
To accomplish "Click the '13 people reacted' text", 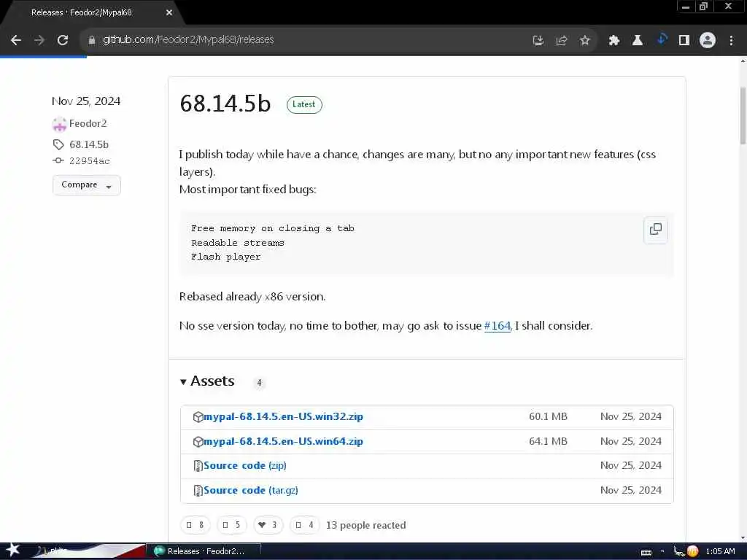I will point(366,525).
